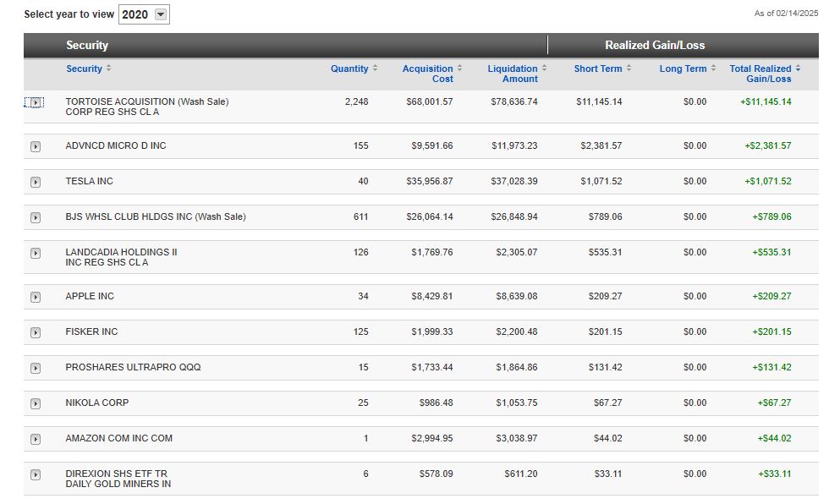Click the +$2,381.57 total realized gain
The image size is (840, 504).
[x=768, y=145]
